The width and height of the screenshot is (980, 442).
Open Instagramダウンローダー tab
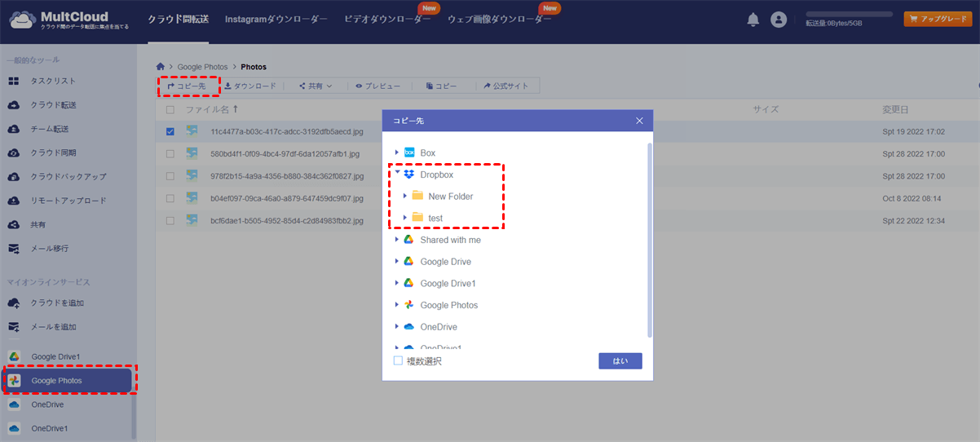276,19
